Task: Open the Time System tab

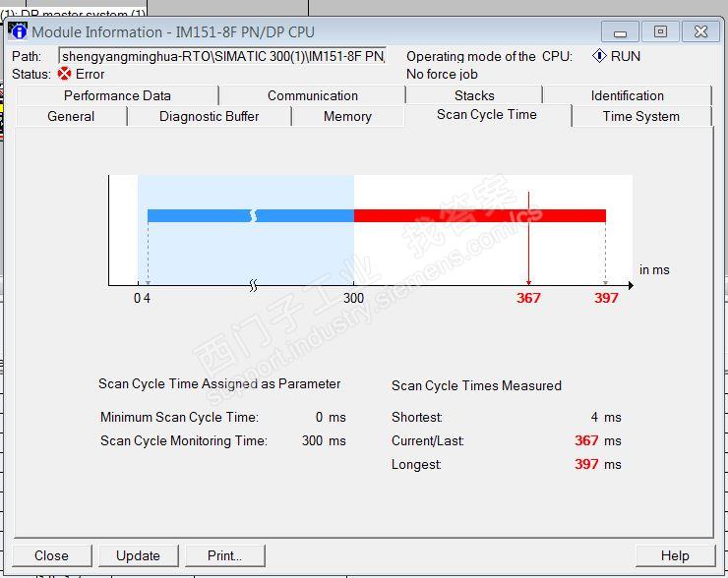Action: point(641,116)
